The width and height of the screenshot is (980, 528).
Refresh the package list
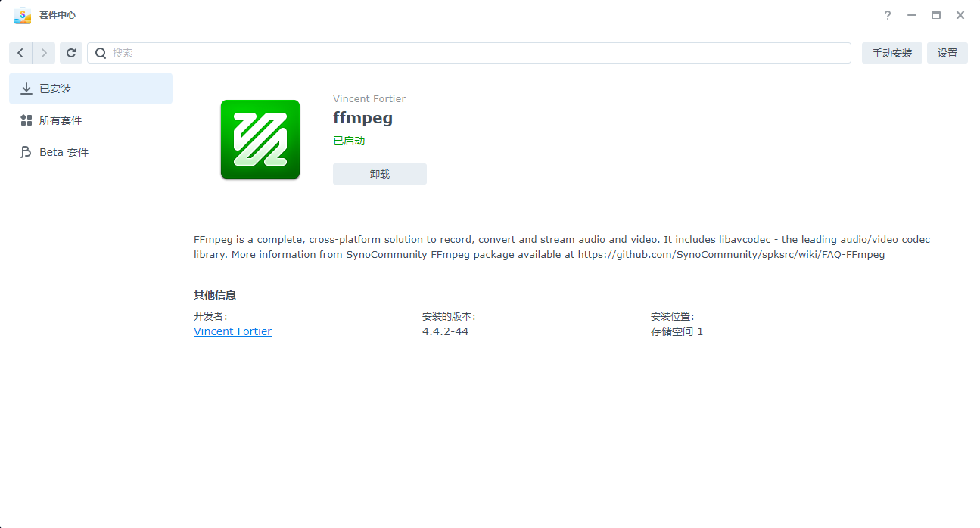click(x=71, y=53)
